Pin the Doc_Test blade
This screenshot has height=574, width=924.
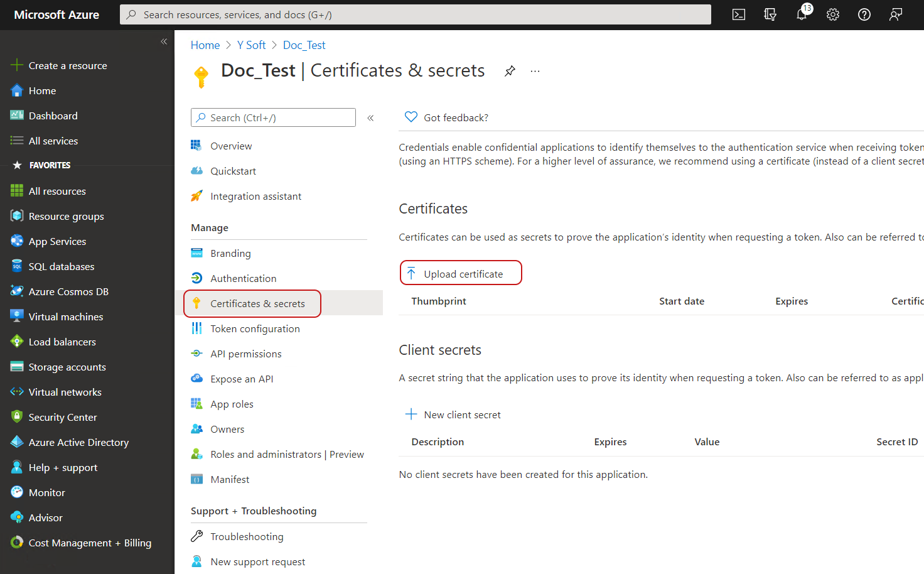(510, 71)
